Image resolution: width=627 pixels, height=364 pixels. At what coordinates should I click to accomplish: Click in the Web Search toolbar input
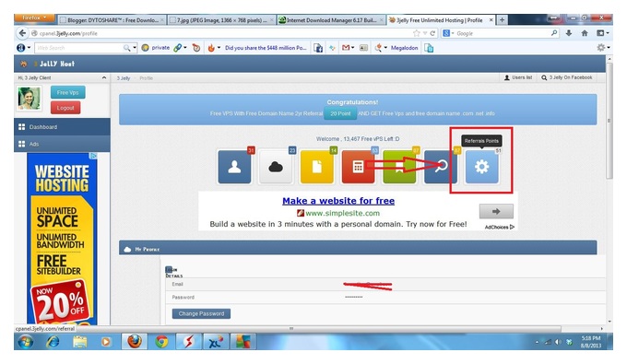point(79,48)
